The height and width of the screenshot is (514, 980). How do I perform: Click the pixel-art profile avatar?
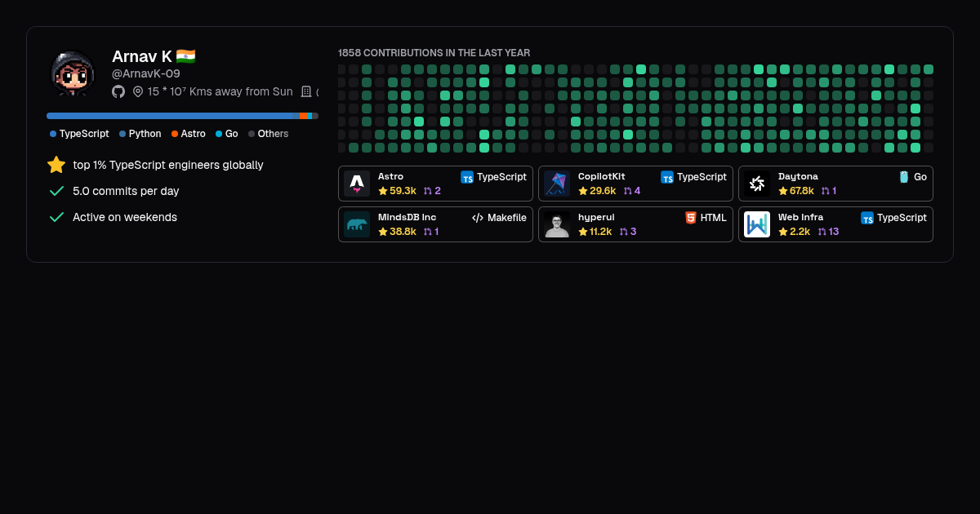[73, 73]
